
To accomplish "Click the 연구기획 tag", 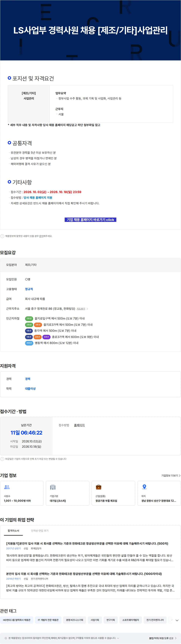I will (111, 620).
